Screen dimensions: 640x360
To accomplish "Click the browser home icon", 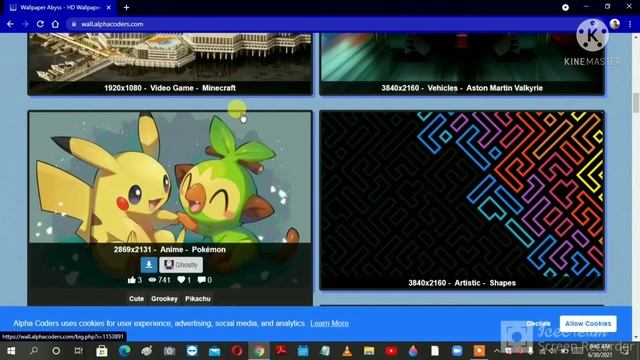I will coord(55,24).
